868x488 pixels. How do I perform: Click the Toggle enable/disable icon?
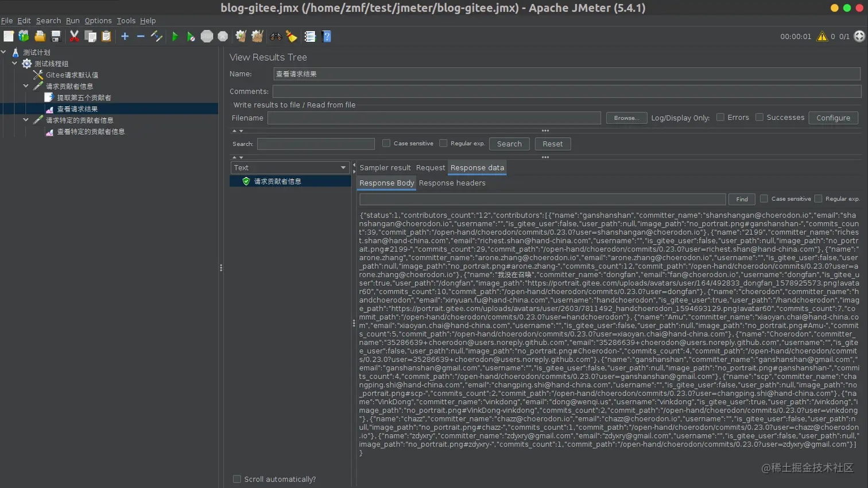click(157, 36)
